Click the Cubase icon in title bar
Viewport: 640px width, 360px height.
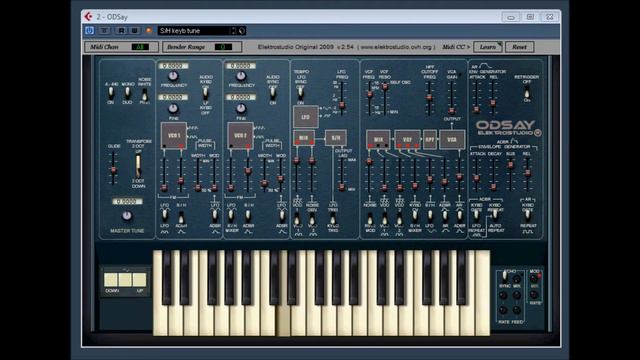coord(89,16)
